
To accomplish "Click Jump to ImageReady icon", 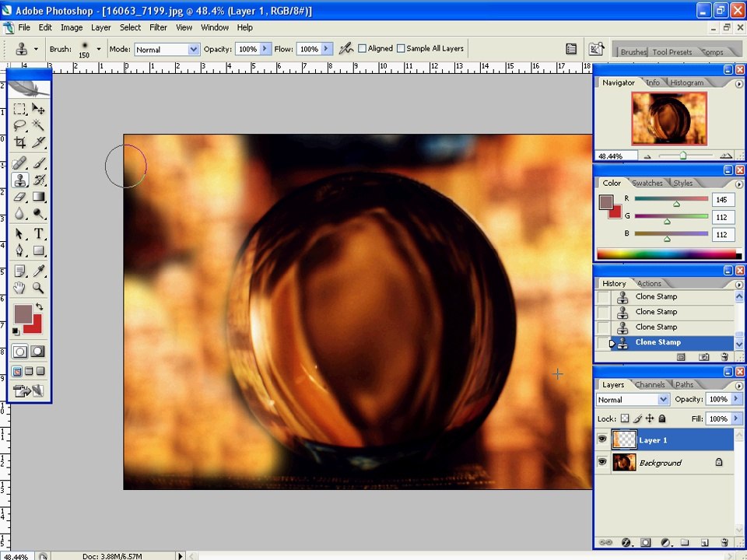I will 29,391.
